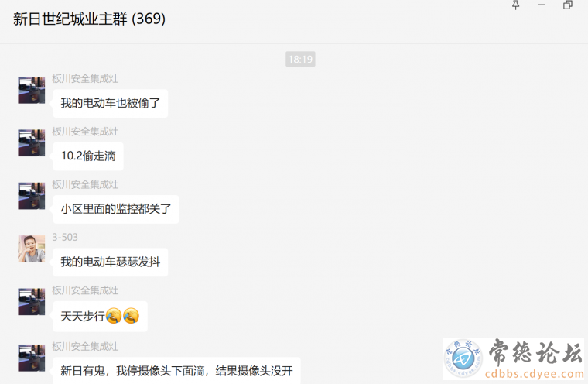The height and width of the screenshot is (384, 588).
Task: Click the 18:19 timestamp label
Action: point(300,59)
